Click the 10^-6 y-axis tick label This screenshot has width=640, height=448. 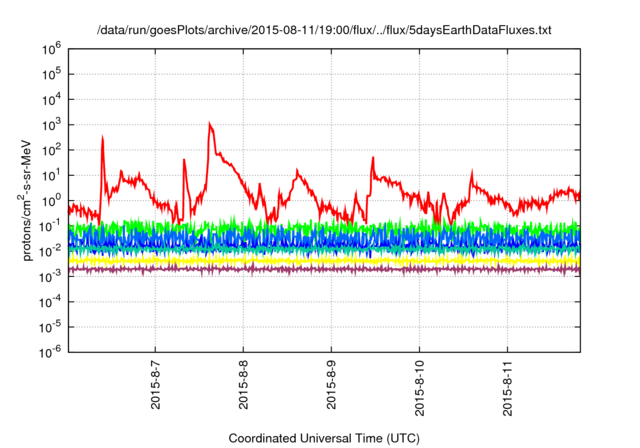[51, 352]
